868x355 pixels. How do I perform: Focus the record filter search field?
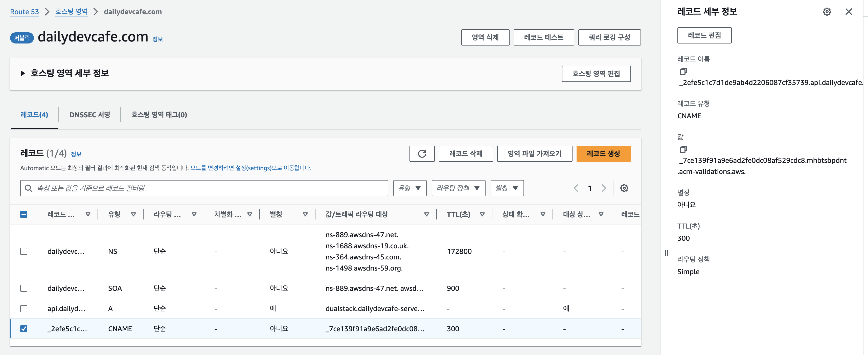click(204, 188)
